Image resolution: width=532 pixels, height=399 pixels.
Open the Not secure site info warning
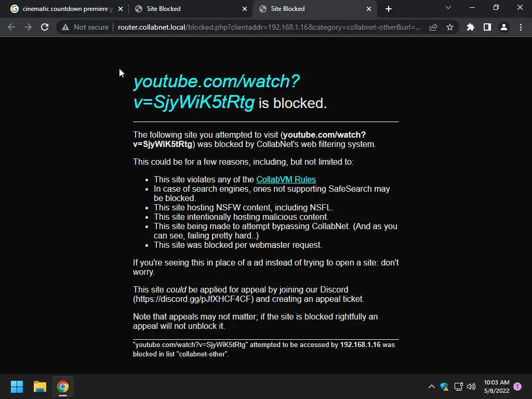pyautogui.click(x=85, y=27)
